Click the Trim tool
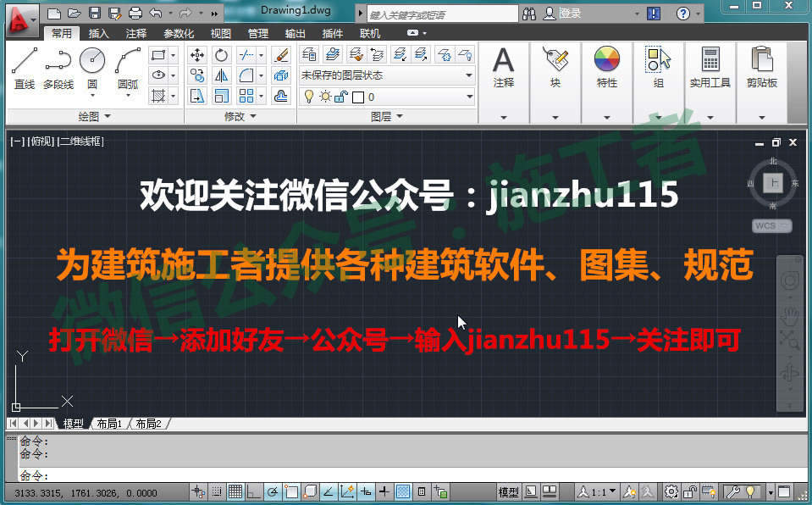The height and width of the screenshot is (505, 812). click(x=246, y=55)
